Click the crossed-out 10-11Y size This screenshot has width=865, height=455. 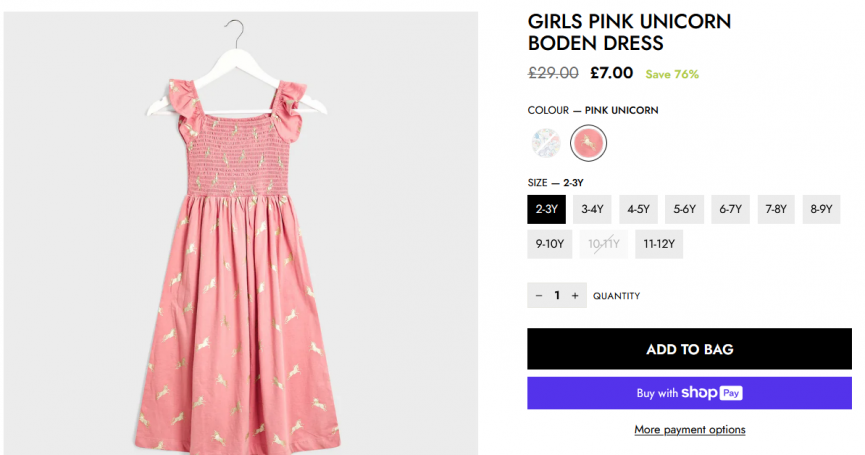click(604, 244)
